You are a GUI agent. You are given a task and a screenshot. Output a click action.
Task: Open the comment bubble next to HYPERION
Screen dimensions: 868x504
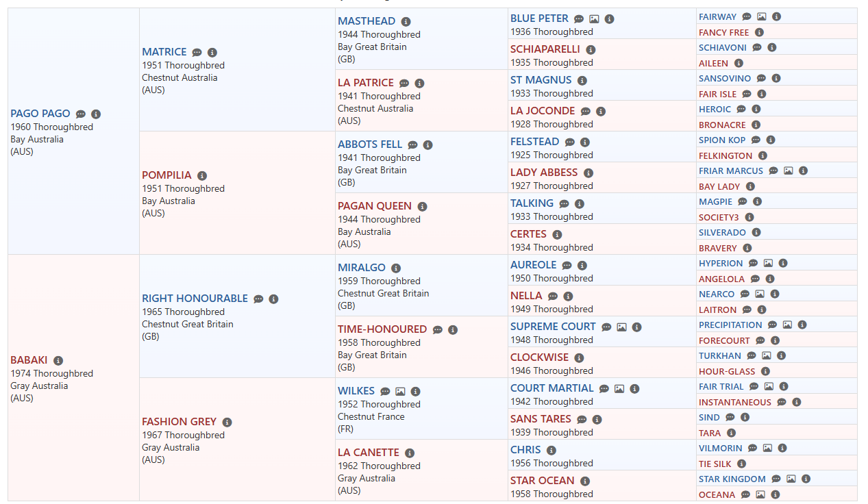tap(753, 264)
